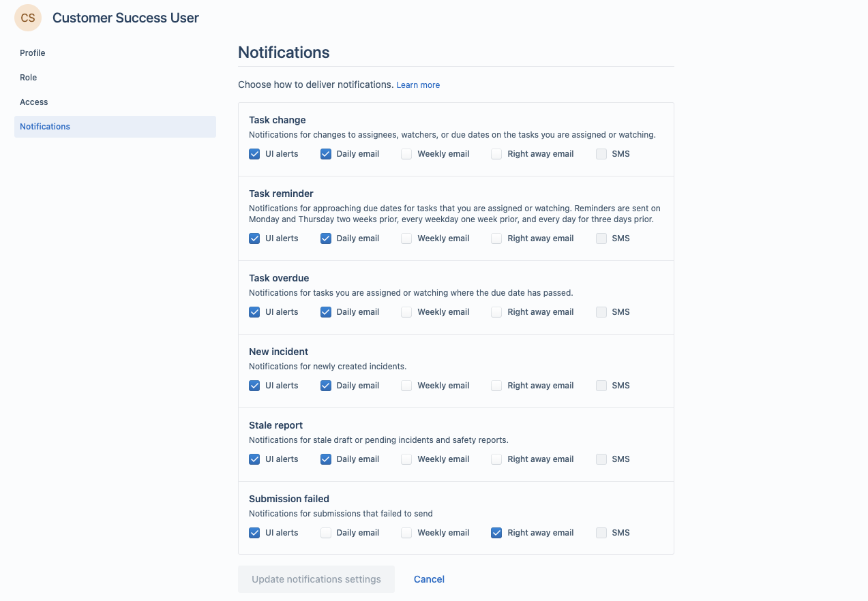Toggle SMS checkbox for New incident
The width and height of the screenshot is (868, 601).
(x=601, y=386)
